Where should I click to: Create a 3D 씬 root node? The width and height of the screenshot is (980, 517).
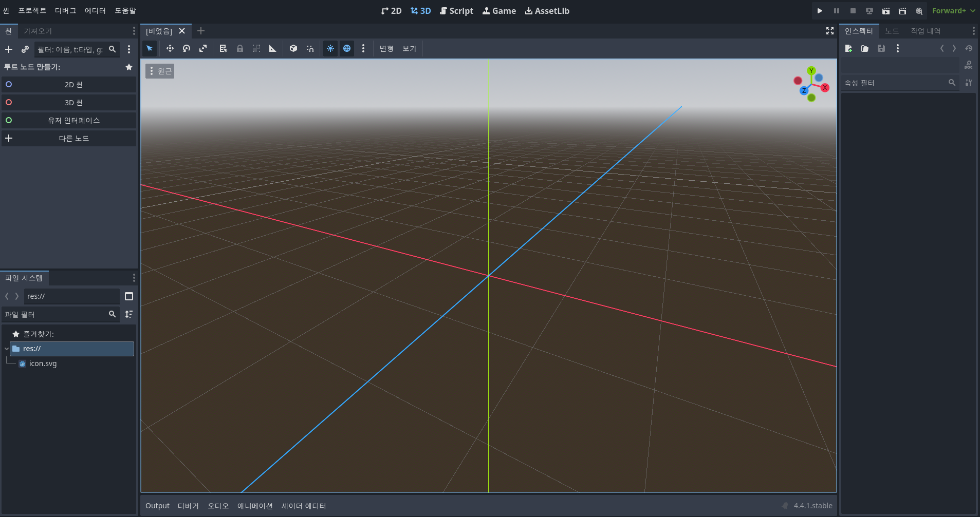pyautogui.click(x=69, y=103)
